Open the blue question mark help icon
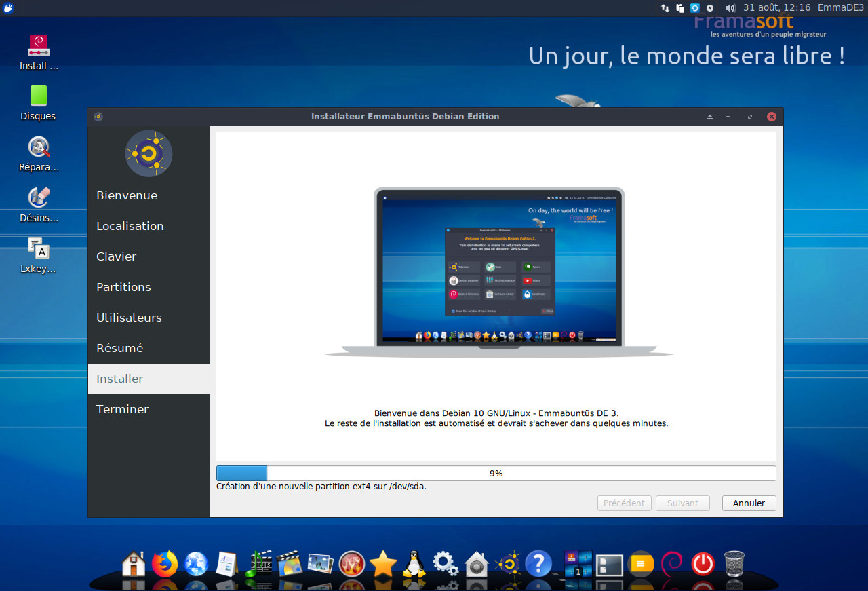 coord(538,563)
